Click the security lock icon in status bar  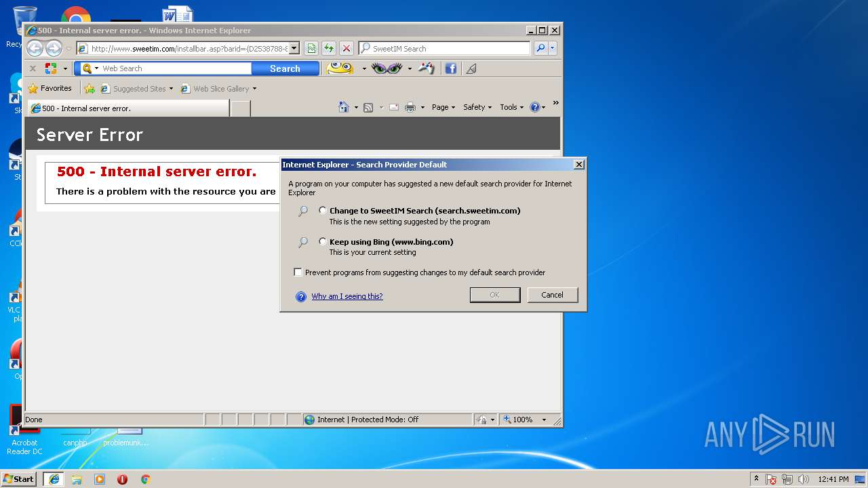click(481, 420)
